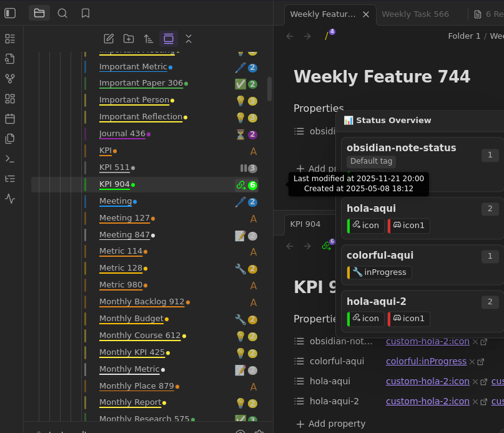The width and height of the screenshot is (504, 433).
Task: Open external link icon beside colorful:inProgress
Action: [x=480, y=362]
